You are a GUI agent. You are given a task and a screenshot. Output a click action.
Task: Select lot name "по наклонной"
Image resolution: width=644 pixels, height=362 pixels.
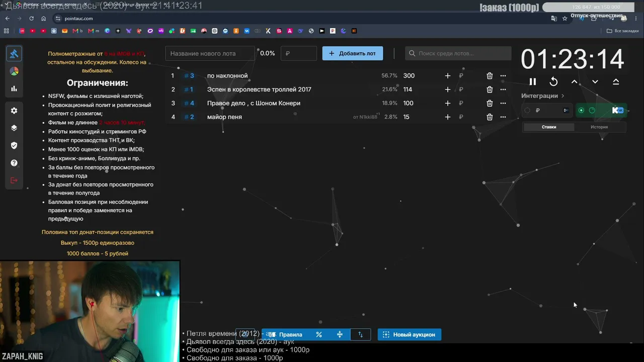point(227,76)
